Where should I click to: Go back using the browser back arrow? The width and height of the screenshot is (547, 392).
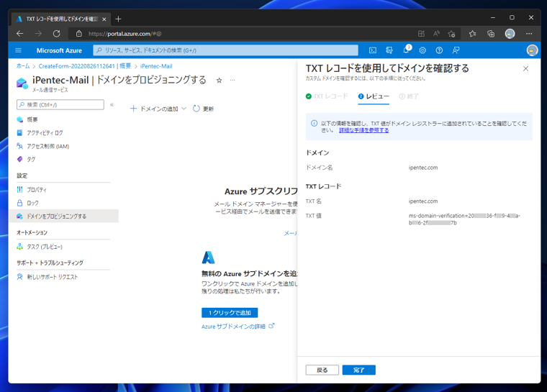click(20, 34)
